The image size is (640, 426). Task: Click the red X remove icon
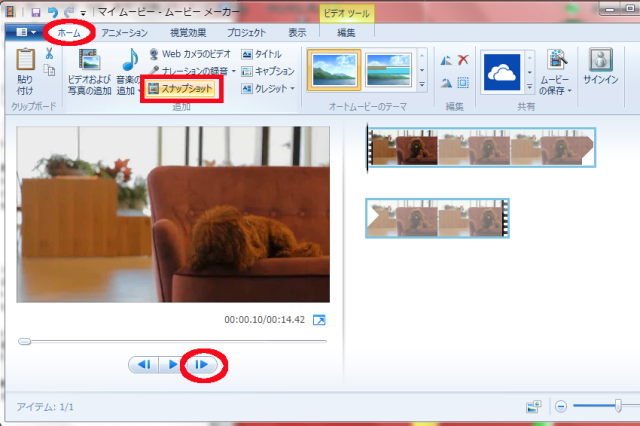click(463, 60)
